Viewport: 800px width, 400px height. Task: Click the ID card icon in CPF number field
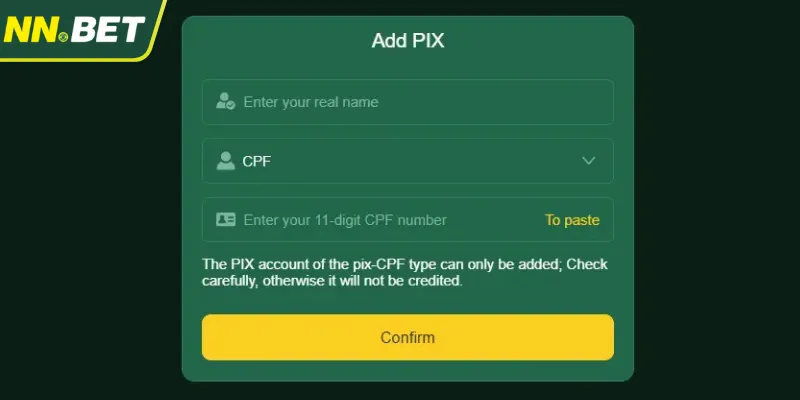coord(225,220)
